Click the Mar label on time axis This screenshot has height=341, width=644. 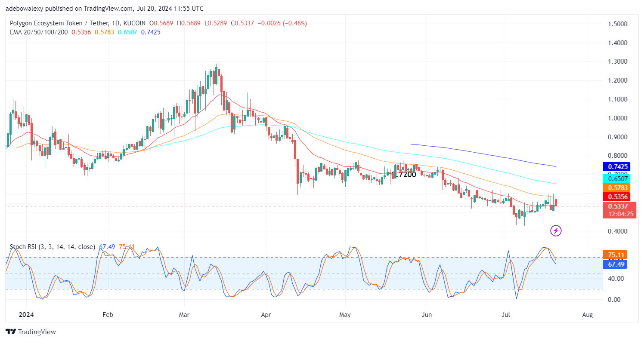[184, 315]
